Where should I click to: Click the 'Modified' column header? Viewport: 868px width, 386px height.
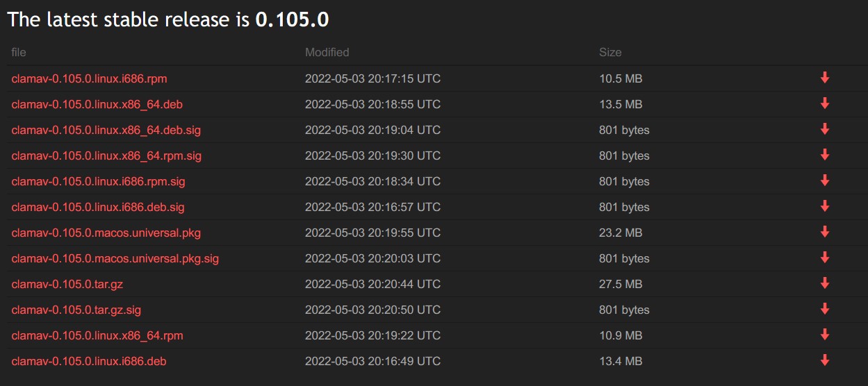tap(327, 52)
